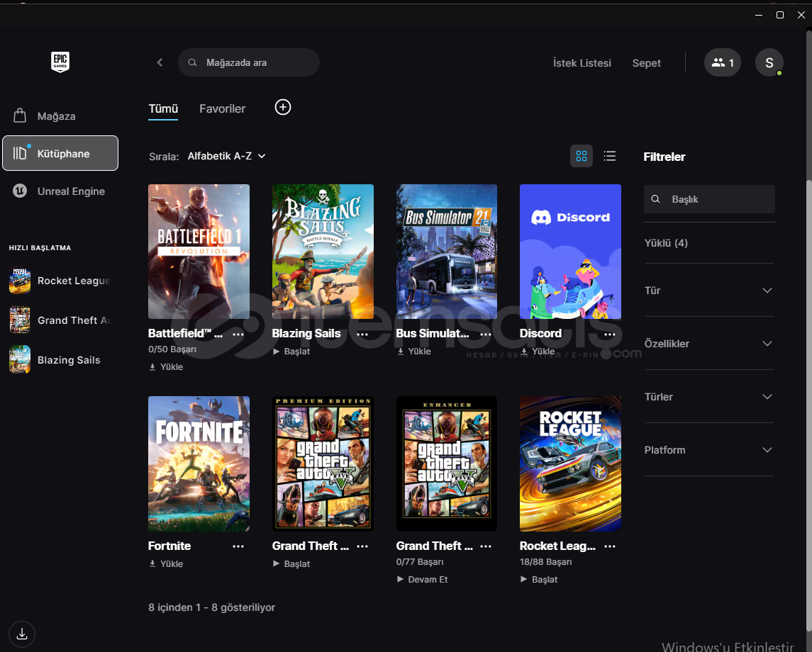Click the Kütüphane library icon
Viewport: 812px width, 652px height.
pyautogui.click(x=20, y=153)
